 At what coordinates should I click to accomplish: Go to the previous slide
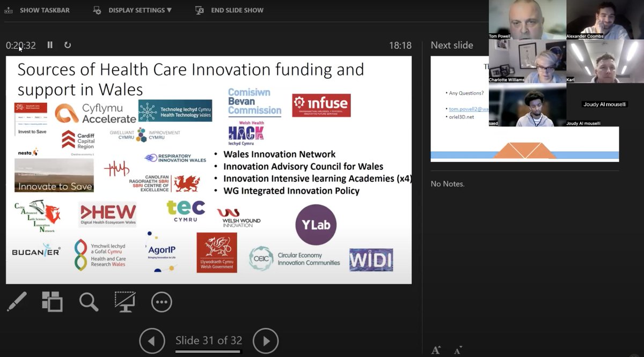pyautogui.click(x=151, y=340)
